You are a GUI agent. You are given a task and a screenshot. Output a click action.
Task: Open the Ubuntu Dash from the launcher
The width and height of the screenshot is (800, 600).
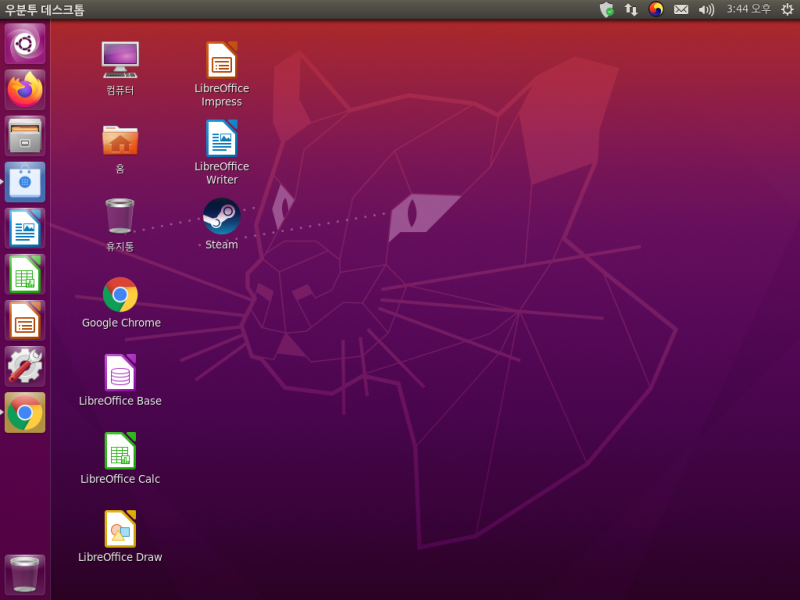[25, 44]
